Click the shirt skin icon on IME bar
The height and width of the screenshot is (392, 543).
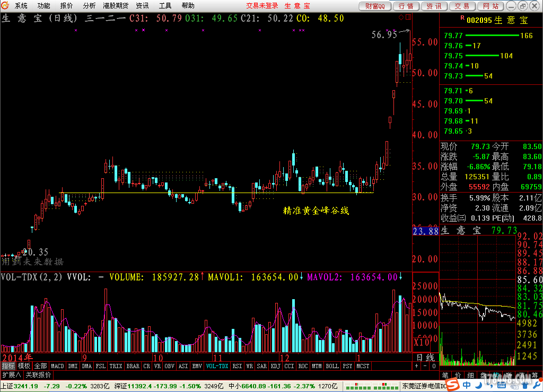coord(525,385)
